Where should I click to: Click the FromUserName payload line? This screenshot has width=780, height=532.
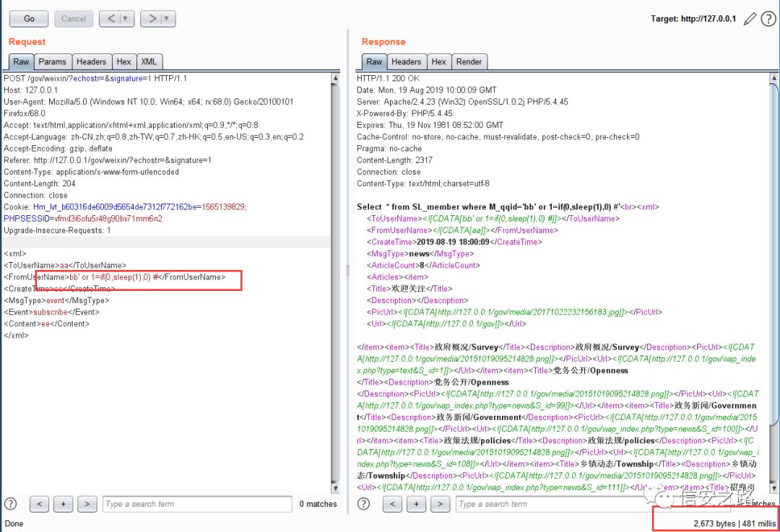pyautogui.click(x=114, y=277)
